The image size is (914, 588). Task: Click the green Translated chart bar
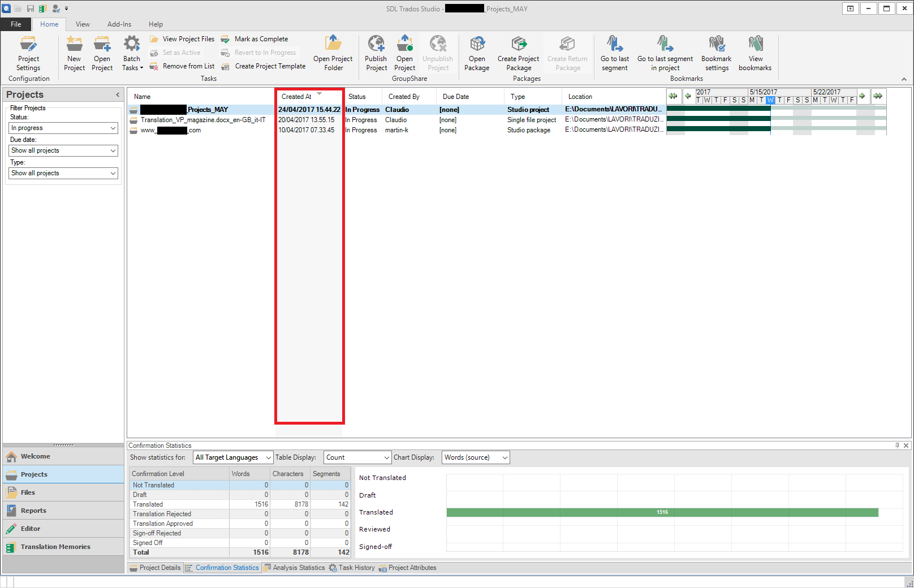click(x=662, y=512)
